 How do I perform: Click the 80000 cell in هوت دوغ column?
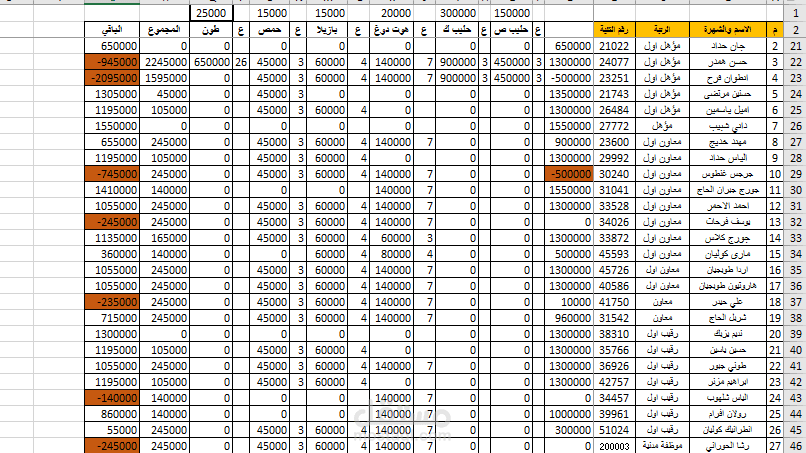[391, 254]
